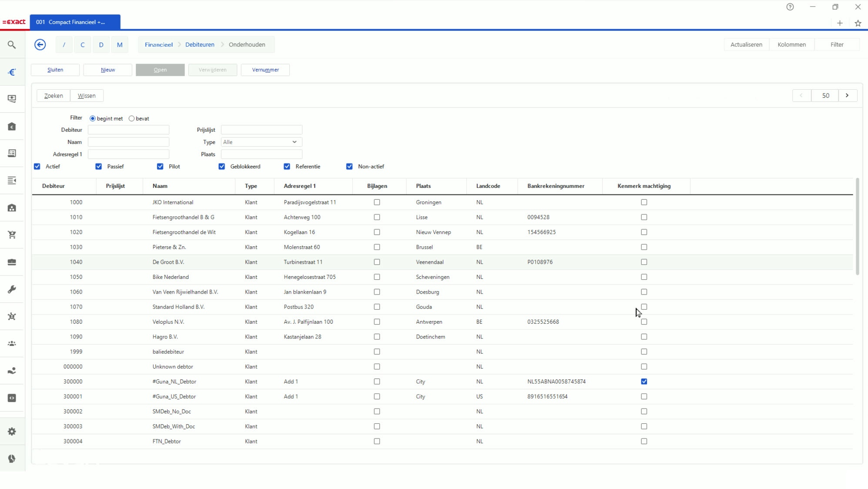Open the system settings gear icon
The height and width of the screenshot is (489, 868).
coord(12,432)
